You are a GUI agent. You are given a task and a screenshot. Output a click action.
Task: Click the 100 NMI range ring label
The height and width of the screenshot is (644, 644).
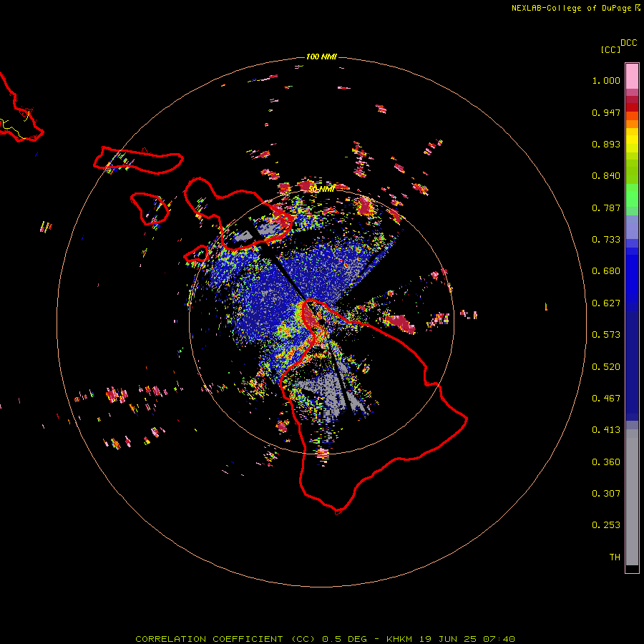click(x=321, y=57)
